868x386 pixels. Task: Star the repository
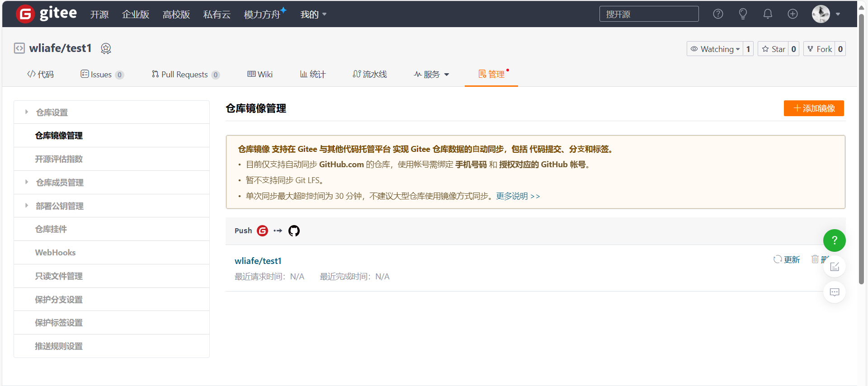(774, 49)
